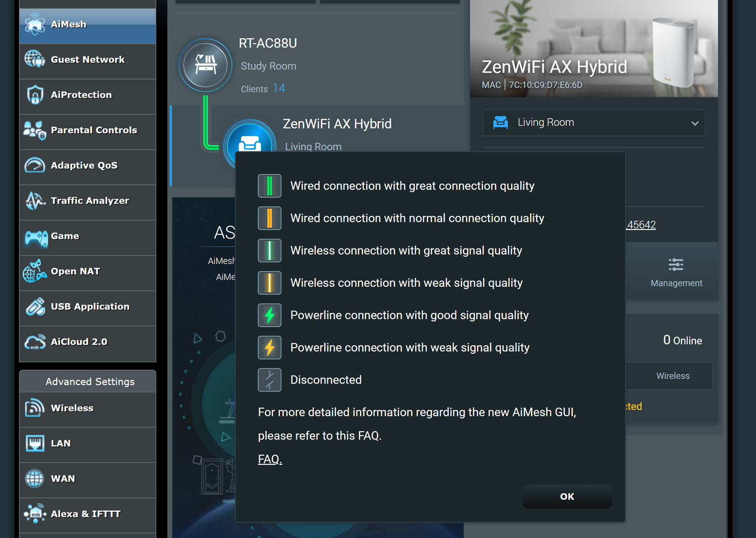Click the Management sliders icon

[x=676, y=264]
